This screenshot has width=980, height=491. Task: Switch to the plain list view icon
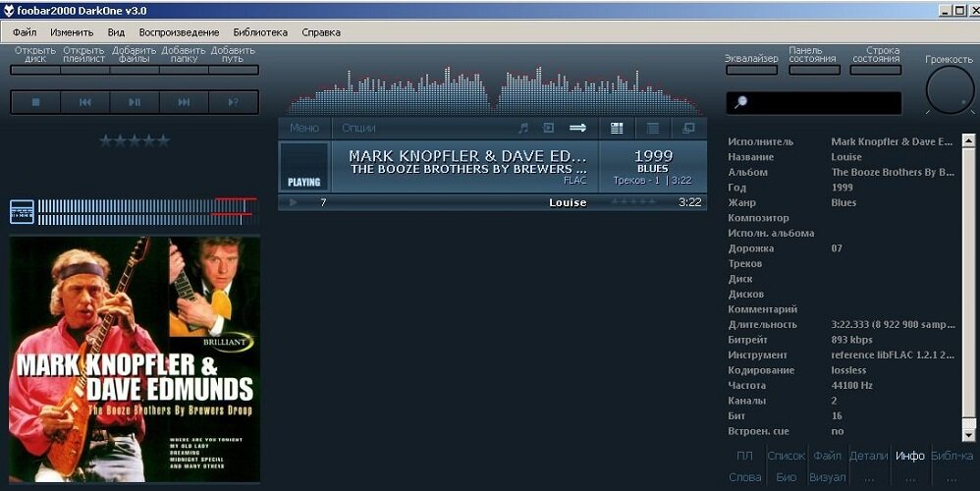652,128
